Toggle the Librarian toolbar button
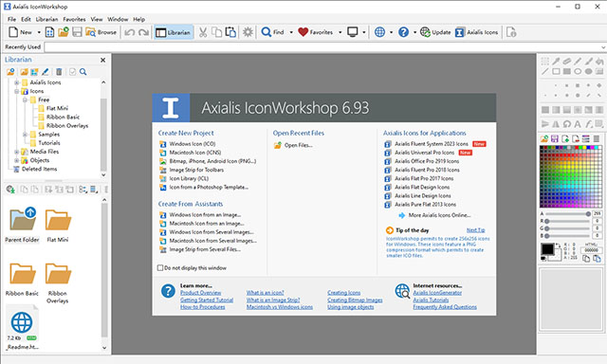 [174, 32]
